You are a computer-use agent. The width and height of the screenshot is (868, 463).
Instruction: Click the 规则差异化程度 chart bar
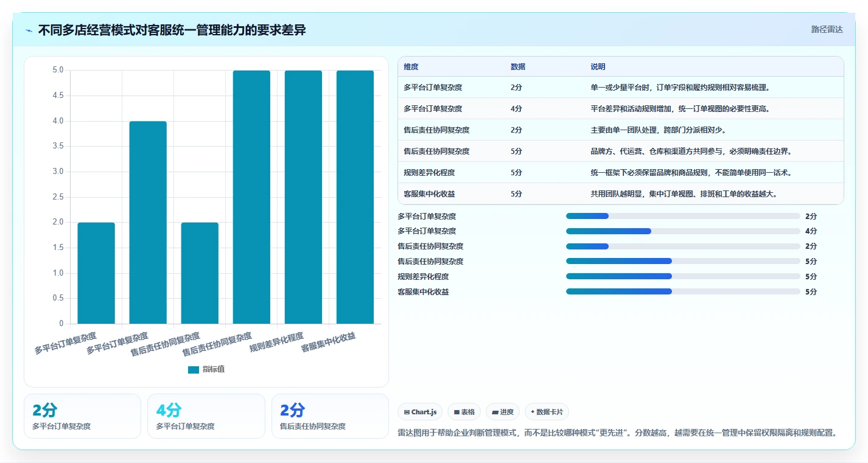(303, 197)
